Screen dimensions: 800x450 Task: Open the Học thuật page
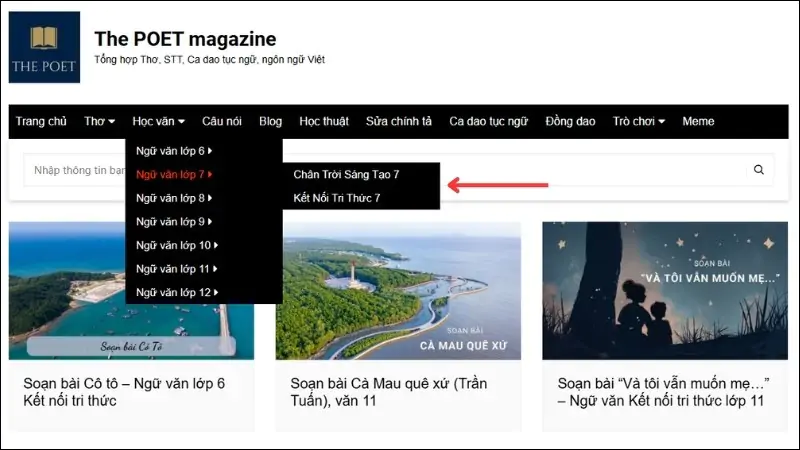coord(324,122)
